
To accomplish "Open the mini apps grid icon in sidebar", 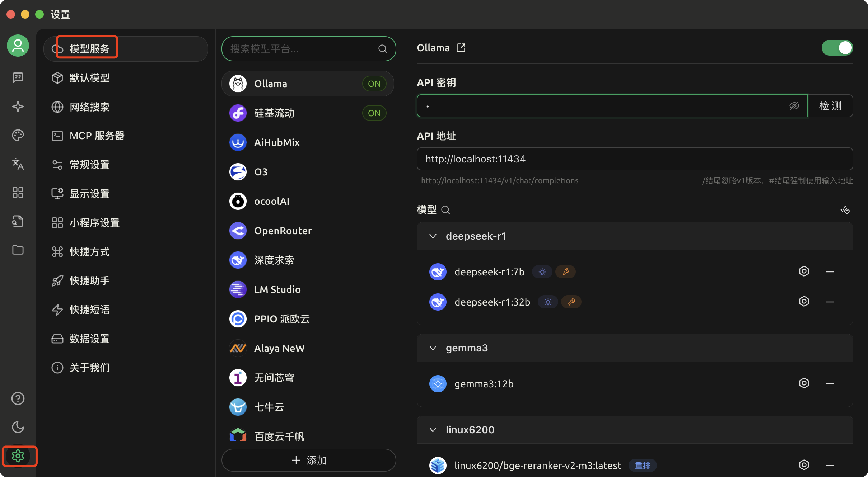I will (18, 193).
